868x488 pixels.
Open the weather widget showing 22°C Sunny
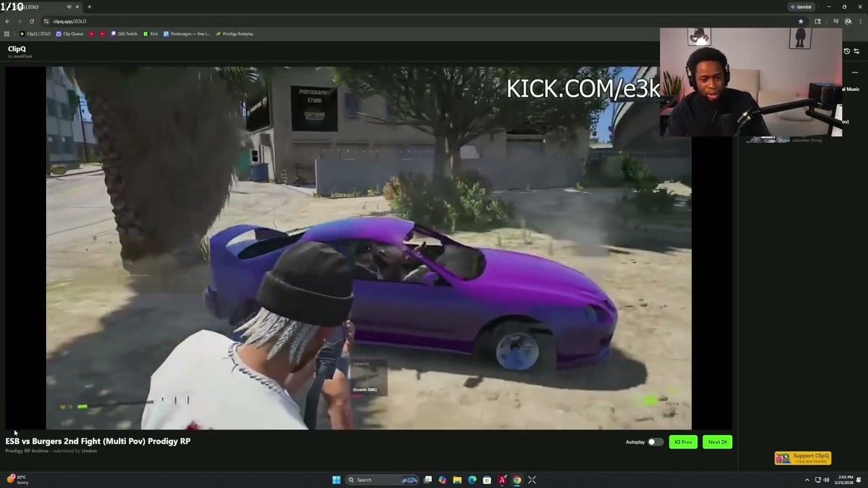18,480
